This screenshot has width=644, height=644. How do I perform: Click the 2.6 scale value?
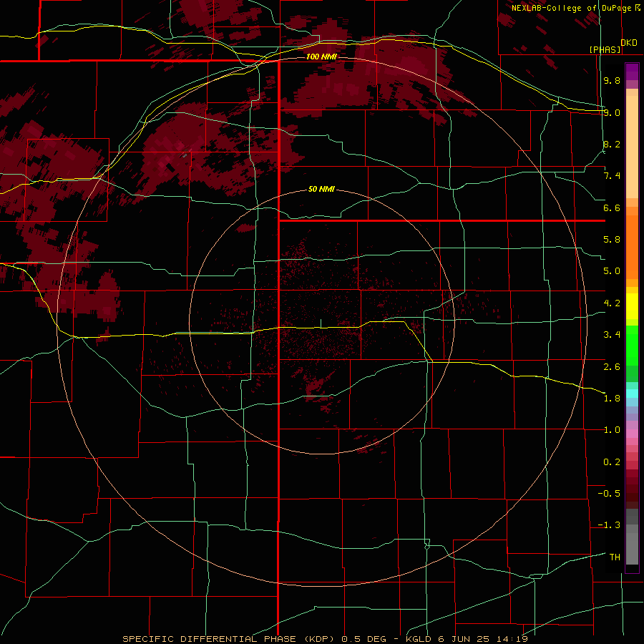612,367
